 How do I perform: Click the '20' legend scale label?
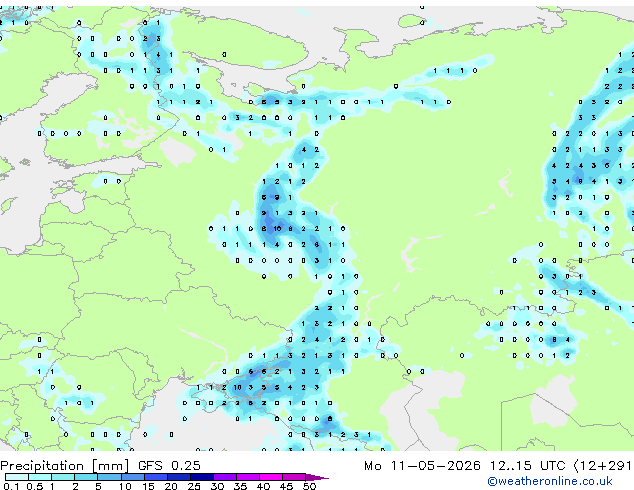pos(171,486)
